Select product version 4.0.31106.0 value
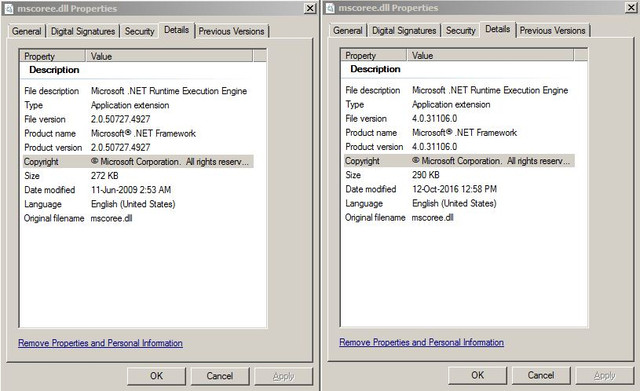The height and width of the screenshot is (391, 640). (x=434, y=147)
